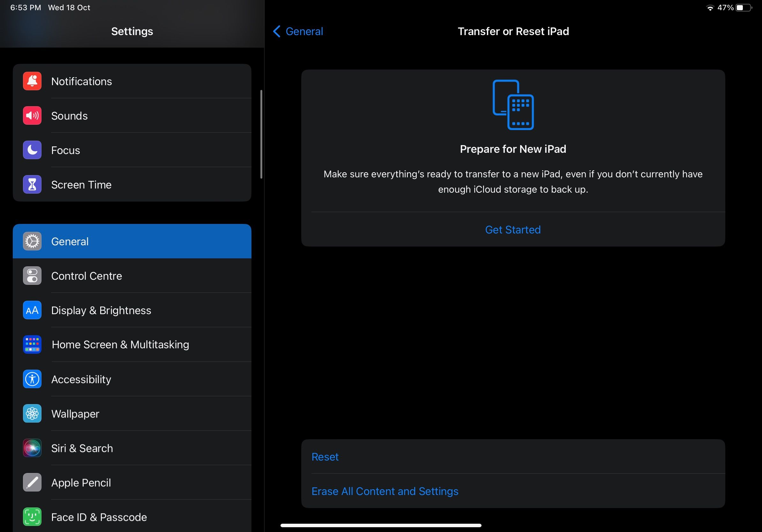Tap the Control Centre toggles icon
762x532 pixels.
(x=32, y=276)
